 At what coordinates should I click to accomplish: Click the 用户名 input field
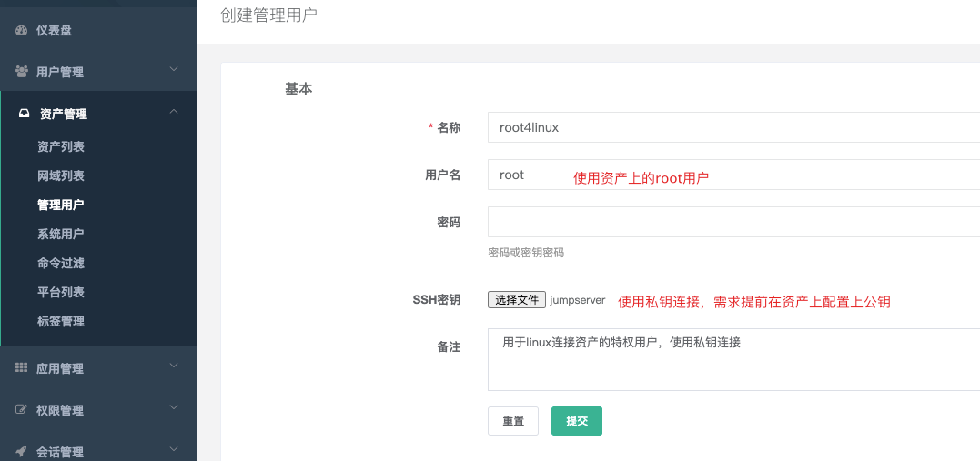tap(733, 175)
